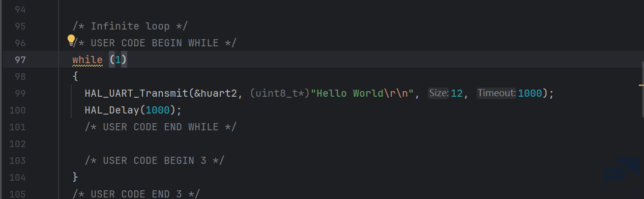Click the USER CODE END WHILE comment

(161, 127)
